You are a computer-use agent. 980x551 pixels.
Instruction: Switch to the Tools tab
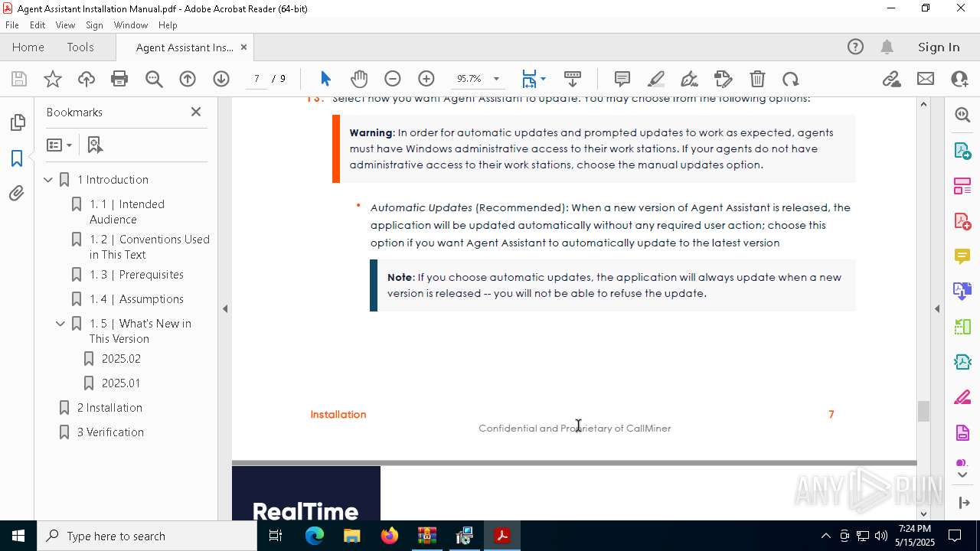click(x=80, y=47)
